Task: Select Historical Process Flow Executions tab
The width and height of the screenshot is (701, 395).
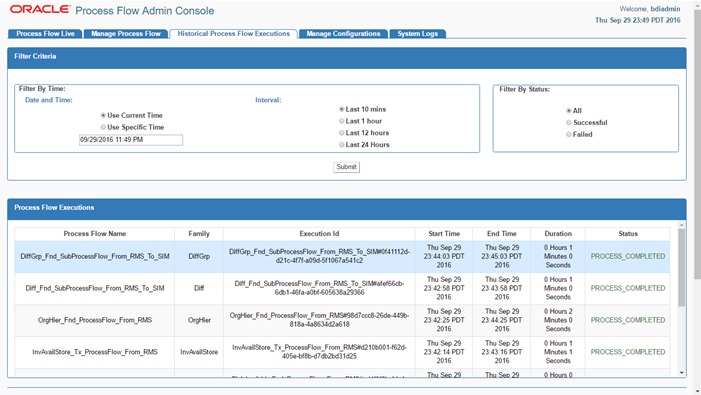Action: [x=233, y=34]
